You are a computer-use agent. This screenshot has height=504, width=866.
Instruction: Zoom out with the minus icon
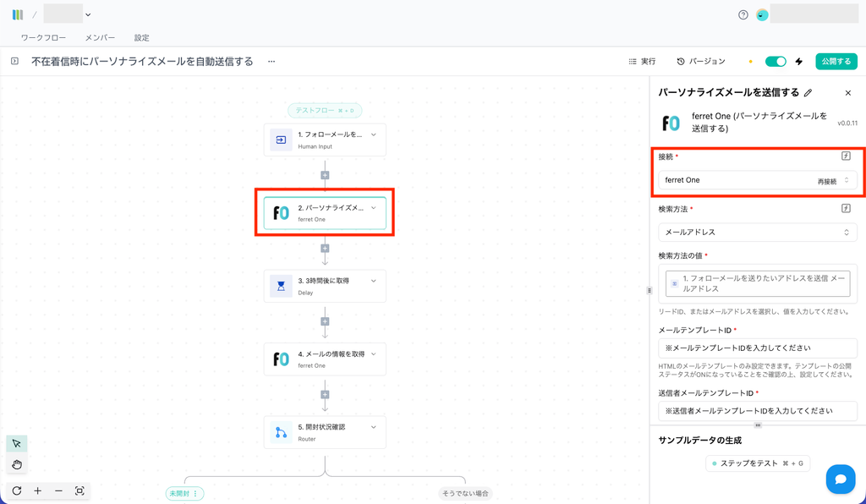pyautogui.click(x=58, y=490)
